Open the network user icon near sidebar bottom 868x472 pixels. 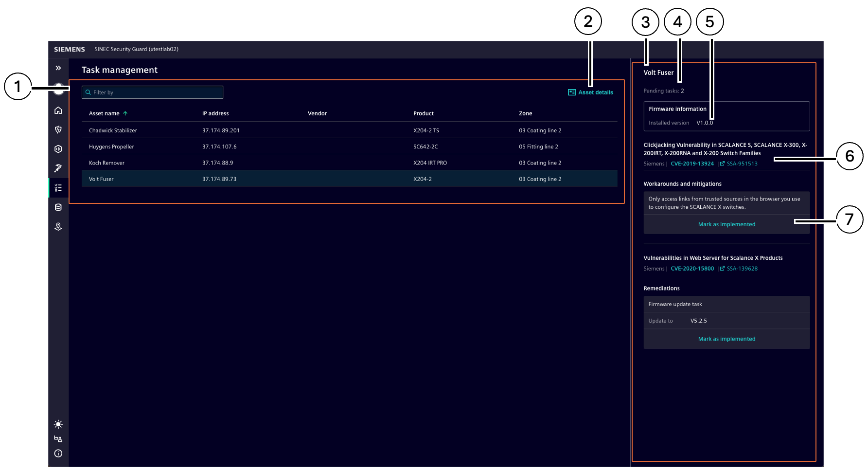(x=58, y=439)
